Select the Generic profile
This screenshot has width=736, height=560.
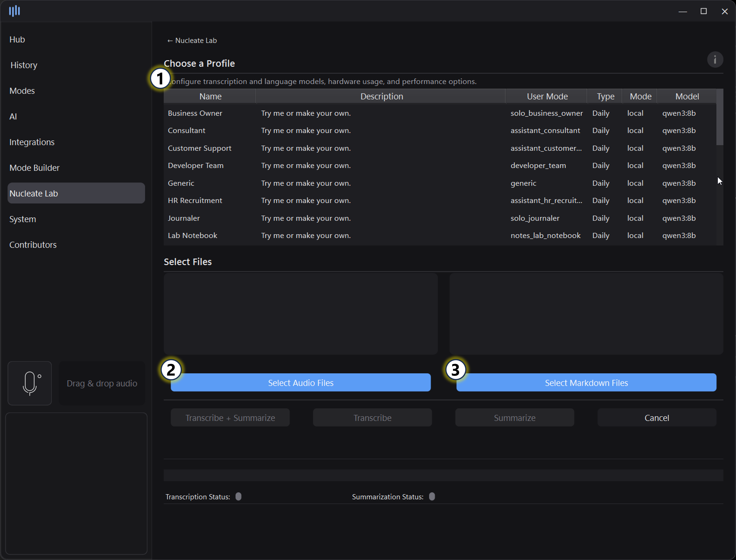440,183
